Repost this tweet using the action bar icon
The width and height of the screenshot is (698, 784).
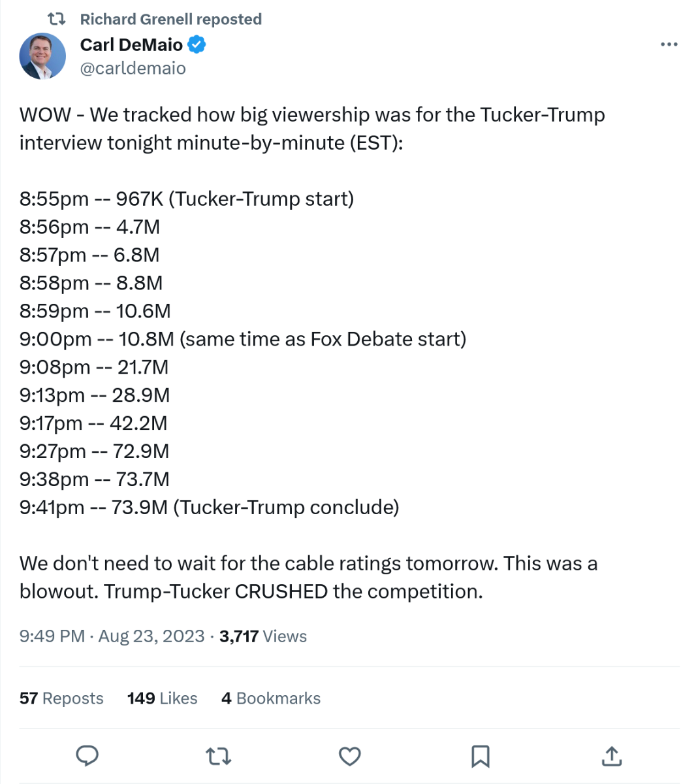point(218,757)
